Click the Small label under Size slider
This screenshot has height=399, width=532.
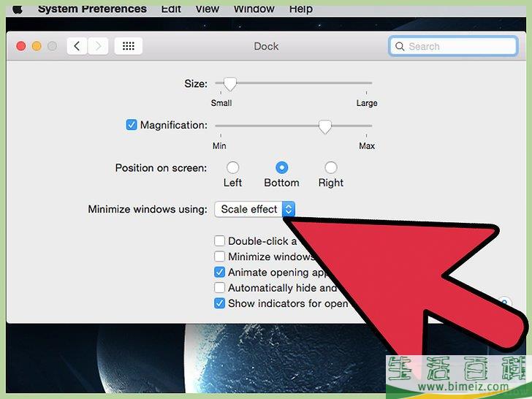pyautogui.click(x=221, y=103)
